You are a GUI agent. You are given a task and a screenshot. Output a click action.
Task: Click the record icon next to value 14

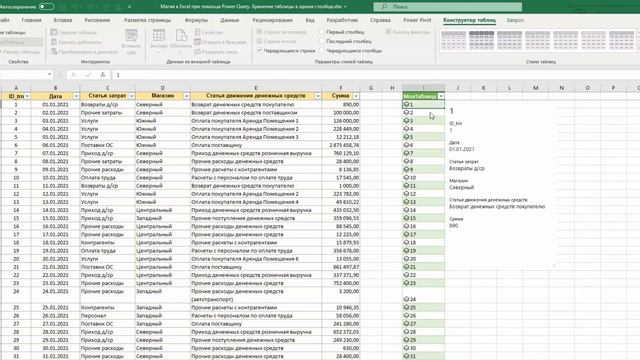click(x=406, y=210)
